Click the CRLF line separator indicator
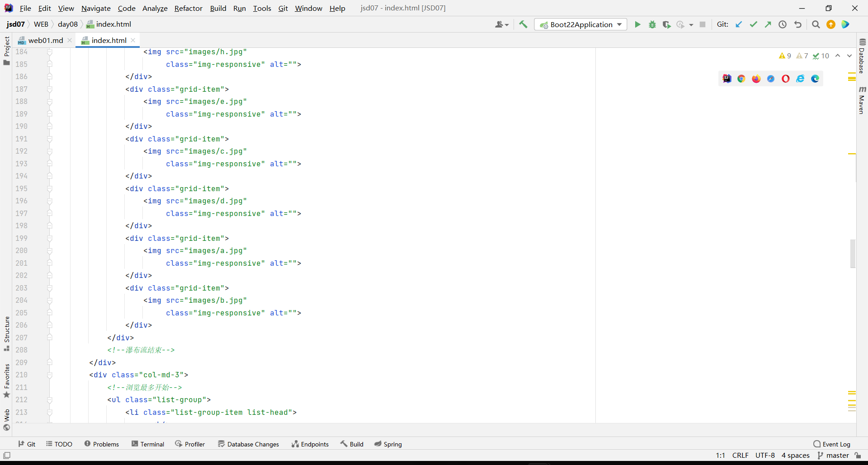The height and width of the screenshot is (465, 868). 741,456
